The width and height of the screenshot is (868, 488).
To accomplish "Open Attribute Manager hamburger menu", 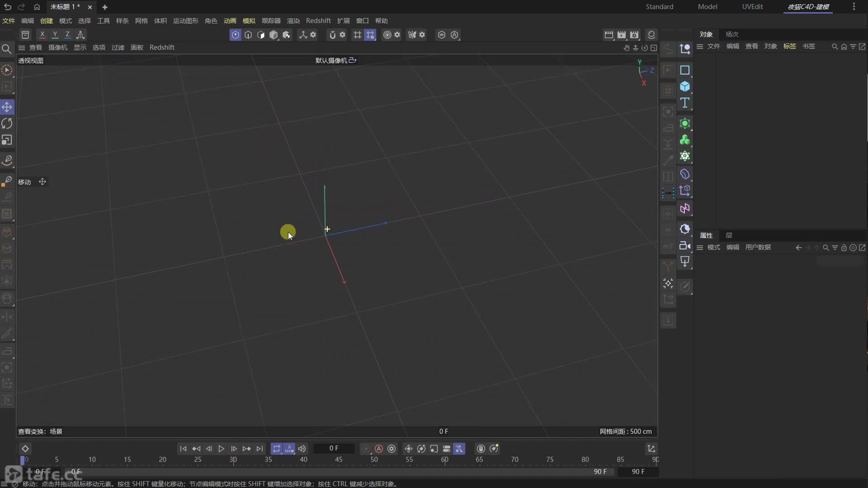I will 700,248.
